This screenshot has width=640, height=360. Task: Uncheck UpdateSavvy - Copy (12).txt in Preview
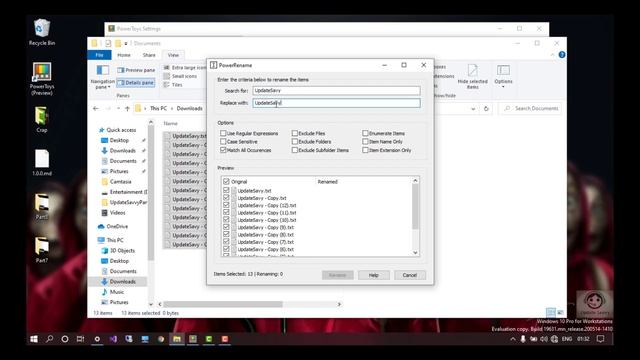pos(226,205)
